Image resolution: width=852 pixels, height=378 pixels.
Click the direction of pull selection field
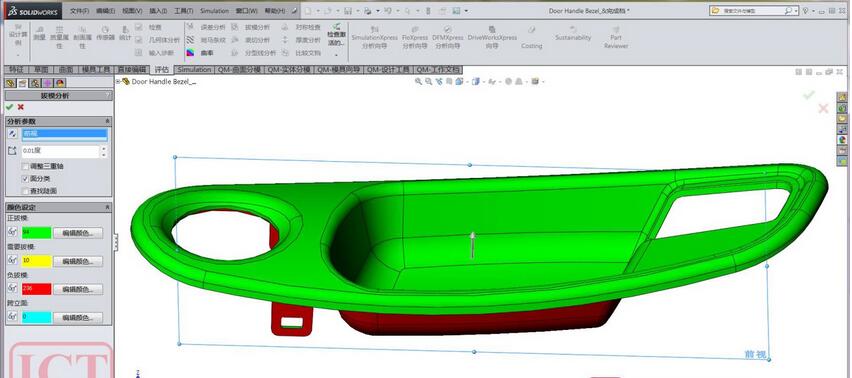(x=65, y=135)
